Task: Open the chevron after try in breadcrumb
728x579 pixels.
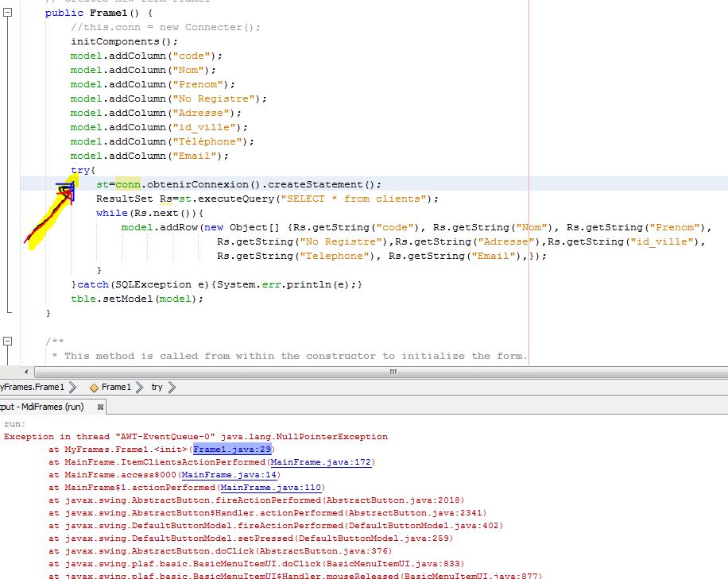Action: [172, 388]
